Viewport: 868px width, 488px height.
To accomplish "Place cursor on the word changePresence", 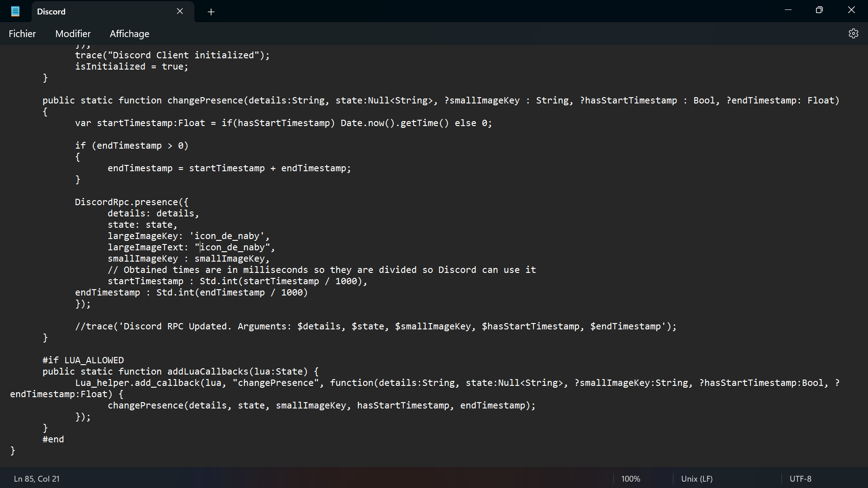I will point(206,100).
